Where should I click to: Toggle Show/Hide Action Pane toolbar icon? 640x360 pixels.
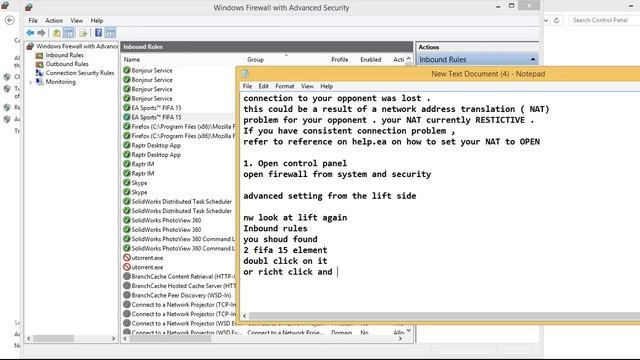pyautogui.click(x=110, y=33)
